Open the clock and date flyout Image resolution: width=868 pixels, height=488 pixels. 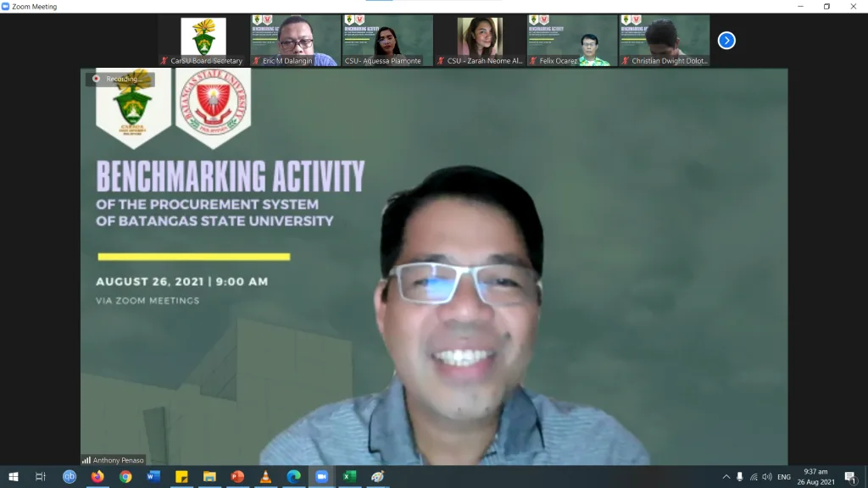coord(815,476)
